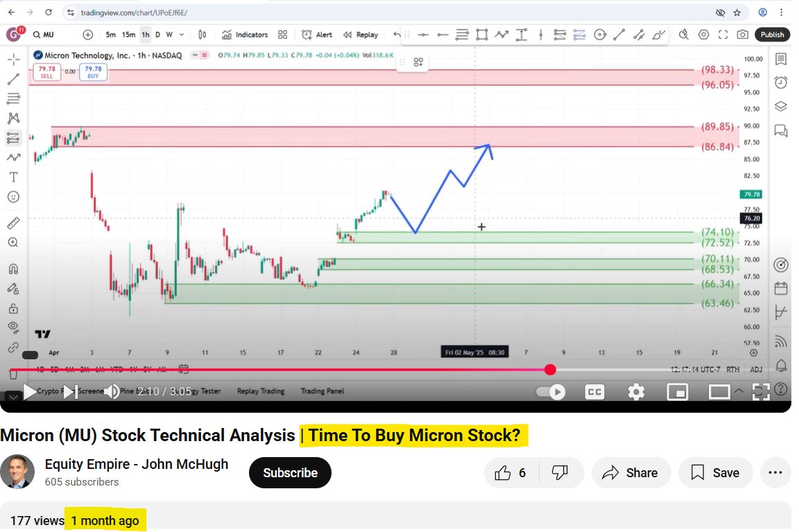Create an Alert in TradingView

[x=317, y=35]
